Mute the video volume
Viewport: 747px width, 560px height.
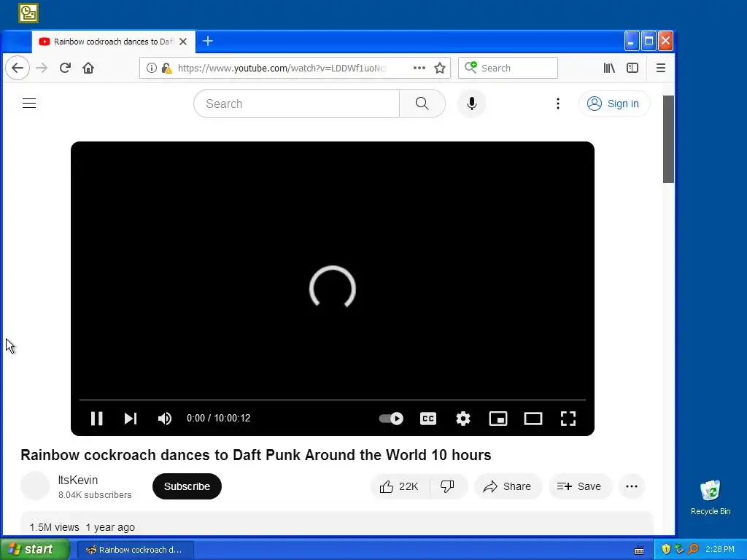[x=165, y=418]
